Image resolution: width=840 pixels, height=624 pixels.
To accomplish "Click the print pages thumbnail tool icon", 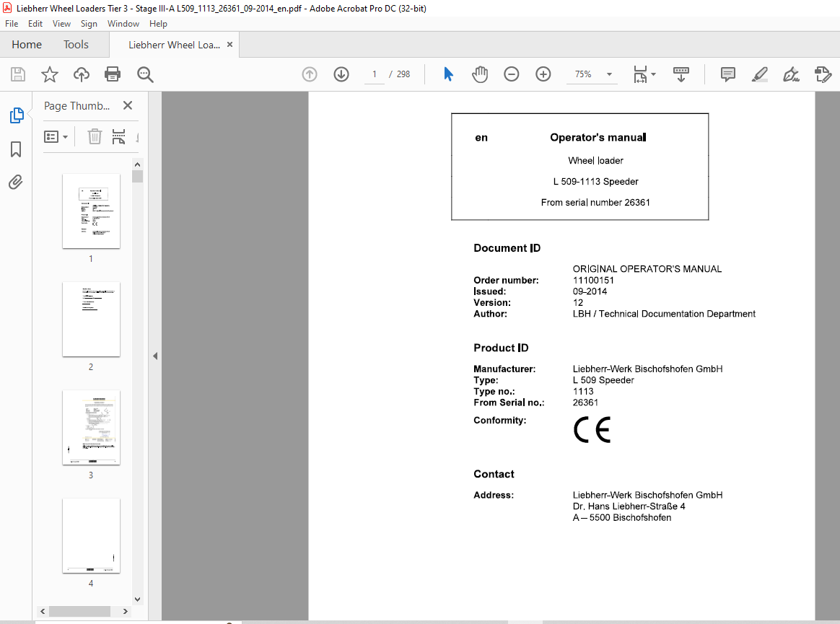I will pyautogui.click(x=118, y=136).
